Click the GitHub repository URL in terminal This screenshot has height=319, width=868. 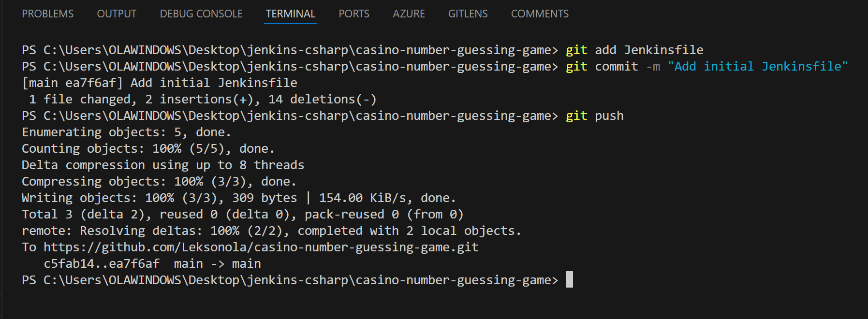click(261, 247)
